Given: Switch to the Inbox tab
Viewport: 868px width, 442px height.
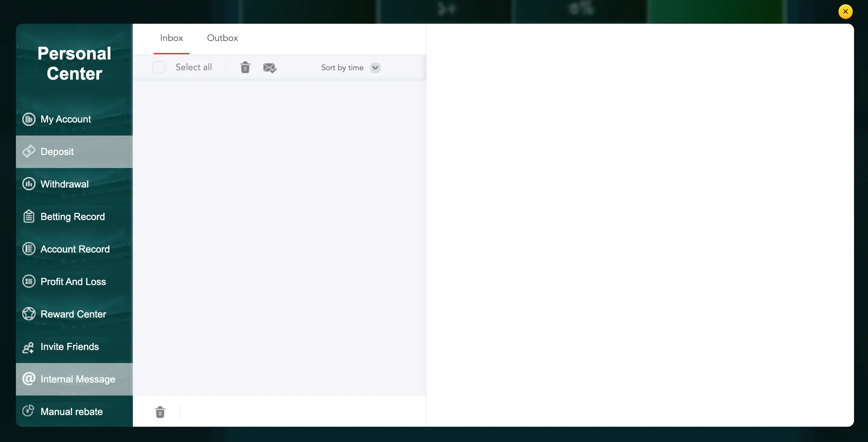Looking at the screenshot, I should pyautogui.click(x=172, y=38).
